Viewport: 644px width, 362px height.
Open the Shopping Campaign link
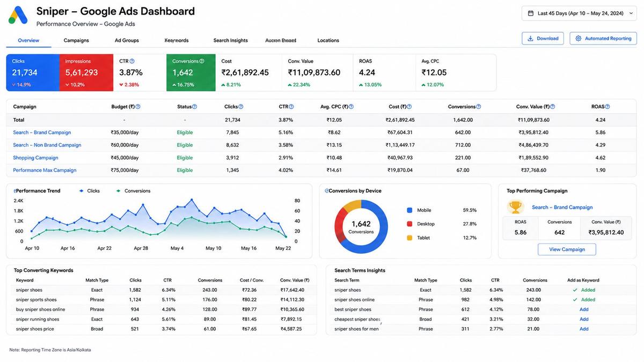[x=35, y=158]
